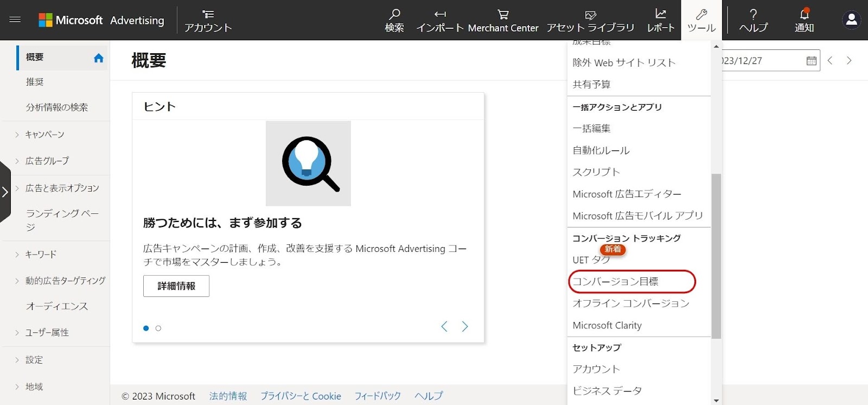Select the first carousel dot in ヒント
Screen dimensions: 868x405
tap(146, 328)
